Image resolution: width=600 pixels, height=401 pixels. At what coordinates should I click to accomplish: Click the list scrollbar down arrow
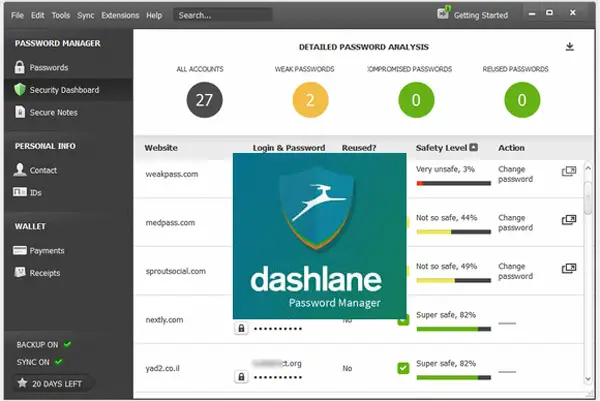click(x=588, y=379)
